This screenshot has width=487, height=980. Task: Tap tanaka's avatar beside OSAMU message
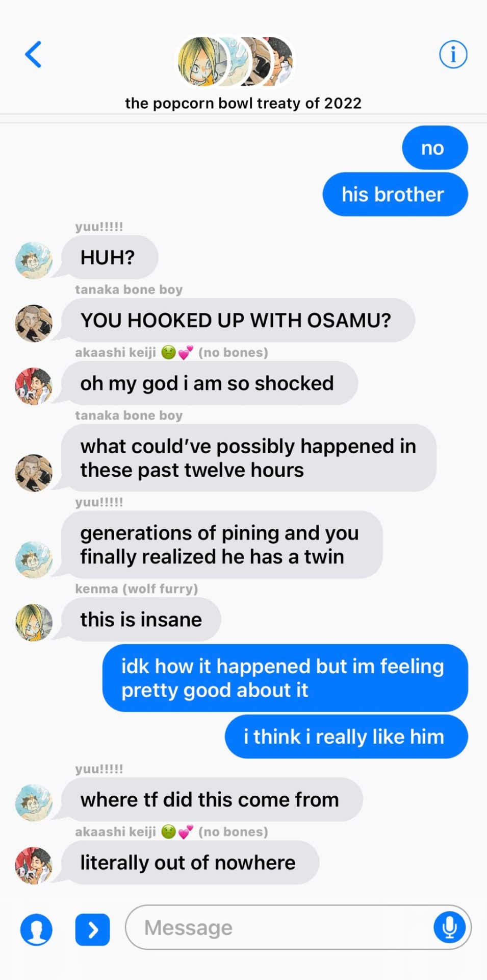click(34, 324)
